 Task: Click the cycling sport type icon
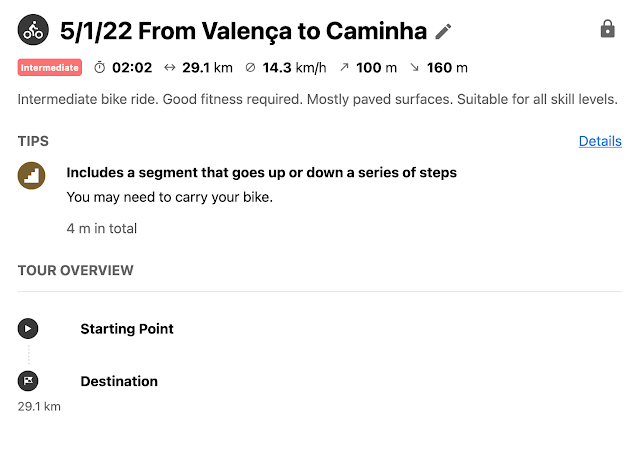coord(33,30)
